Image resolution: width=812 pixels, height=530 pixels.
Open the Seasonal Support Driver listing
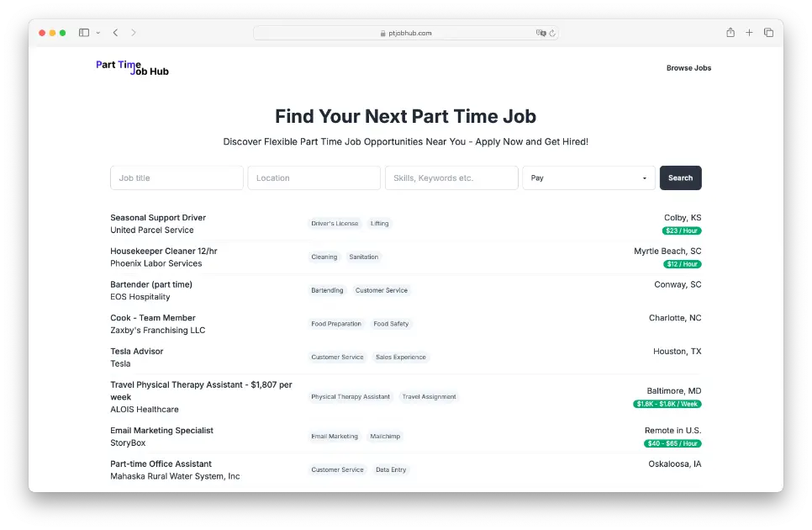[x=158, y=217]
